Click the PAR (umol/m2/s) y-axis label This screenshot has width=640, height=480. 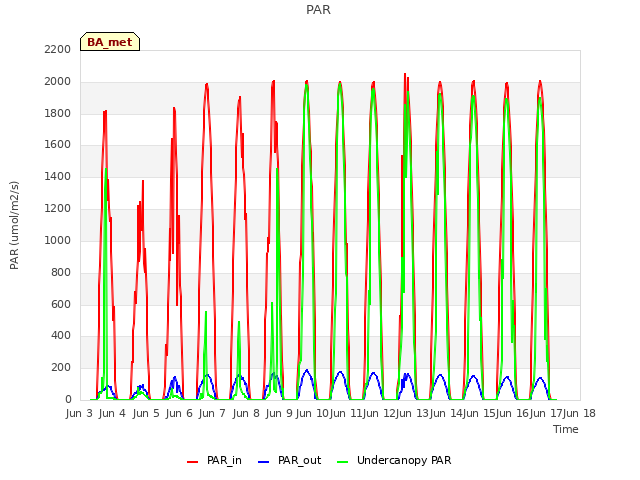[14, 225]
